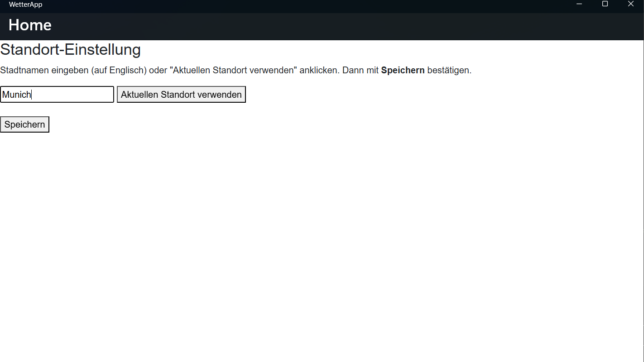Click the "Stadtnamen eingeben" instruction start
644x362 pixels.
click(44, 71)
